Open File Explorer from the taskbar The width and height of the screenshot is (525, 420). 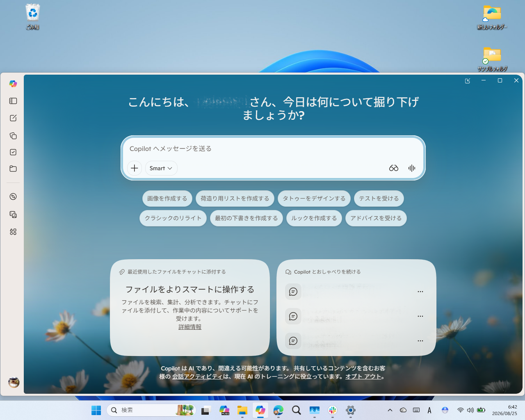(x=242, y=410)
